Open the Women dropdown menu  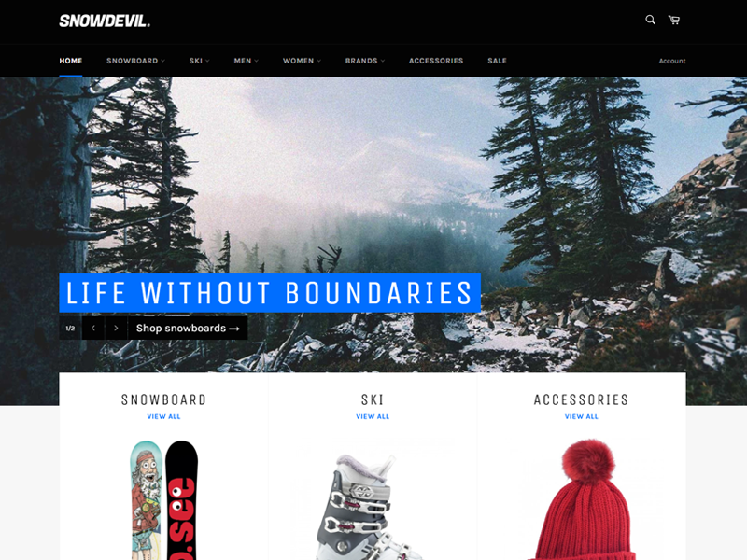click(x=302, y=61)
